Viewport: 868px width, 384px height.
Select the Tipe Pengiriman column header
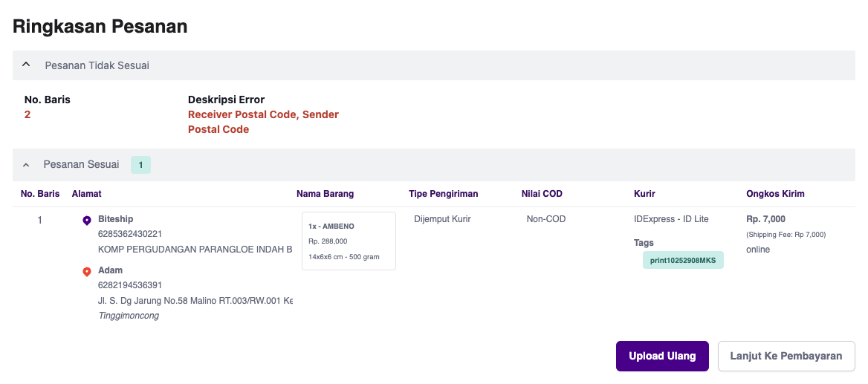coord(444,194)
